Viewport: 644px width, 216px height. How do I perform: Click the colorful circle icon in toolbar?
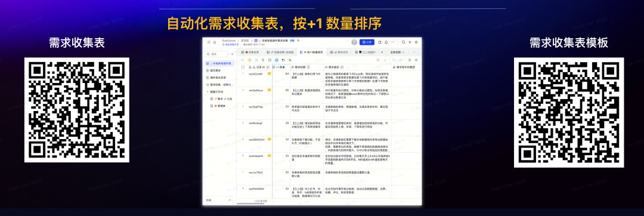pos(378,60)
